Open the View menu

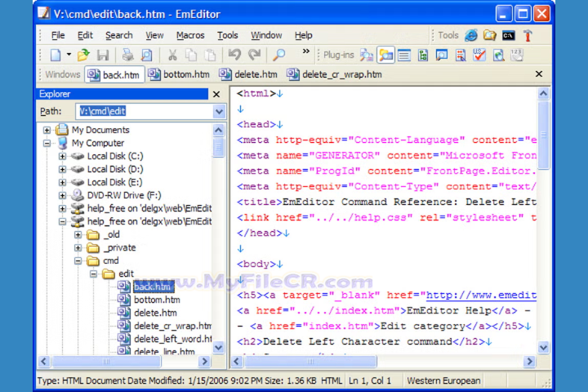pyautogui.click(x=154, y=35)
